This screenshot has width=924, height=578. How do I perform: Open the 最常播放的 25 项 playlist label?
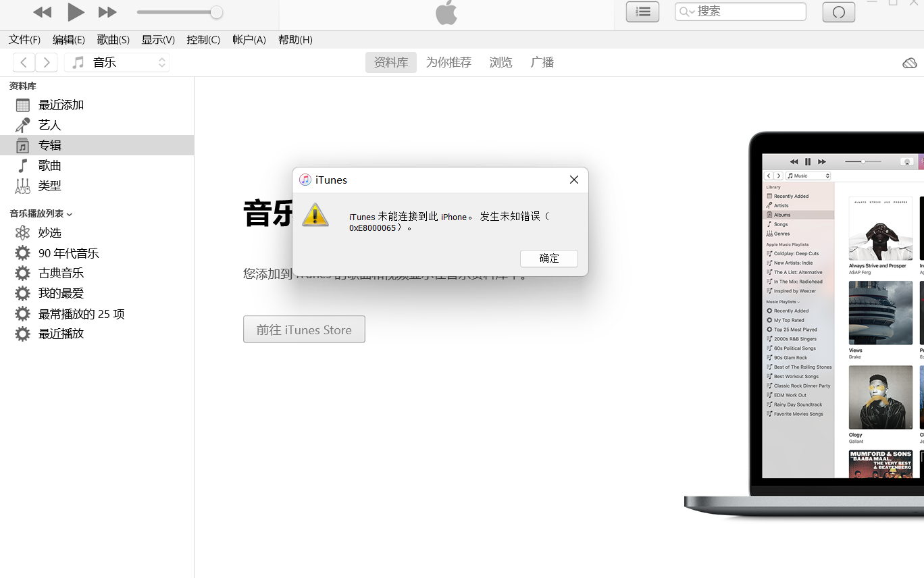coord(82,314)
